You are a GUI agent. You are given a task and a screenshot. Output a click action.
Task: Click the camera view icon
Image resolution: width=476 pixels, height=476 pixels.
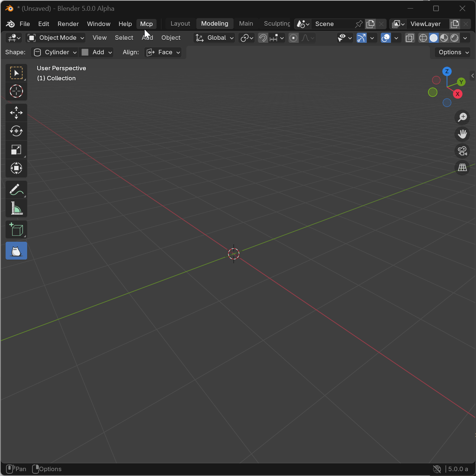tap(462, 151)
